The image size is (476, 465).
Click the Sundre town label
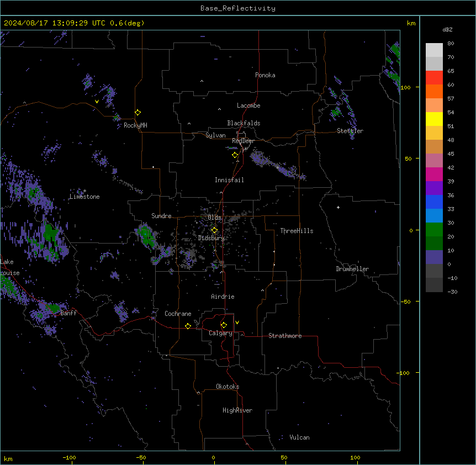(161, 216)
